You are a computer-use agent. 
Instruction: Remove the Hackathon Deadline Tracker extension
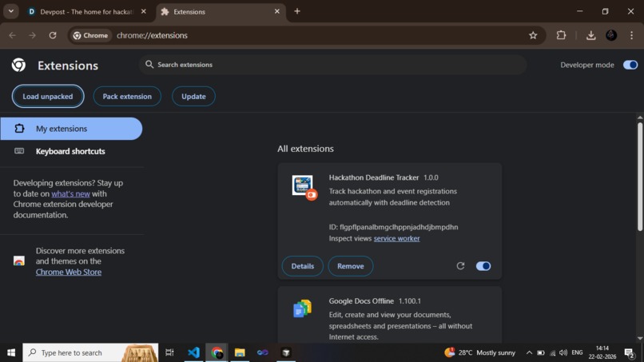coord(350,266)
